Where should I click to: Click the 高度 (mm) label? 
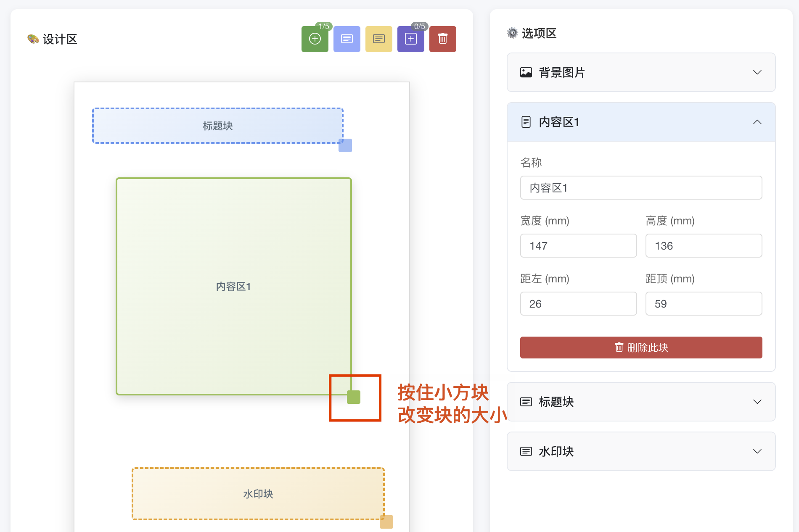click(670, 221)
